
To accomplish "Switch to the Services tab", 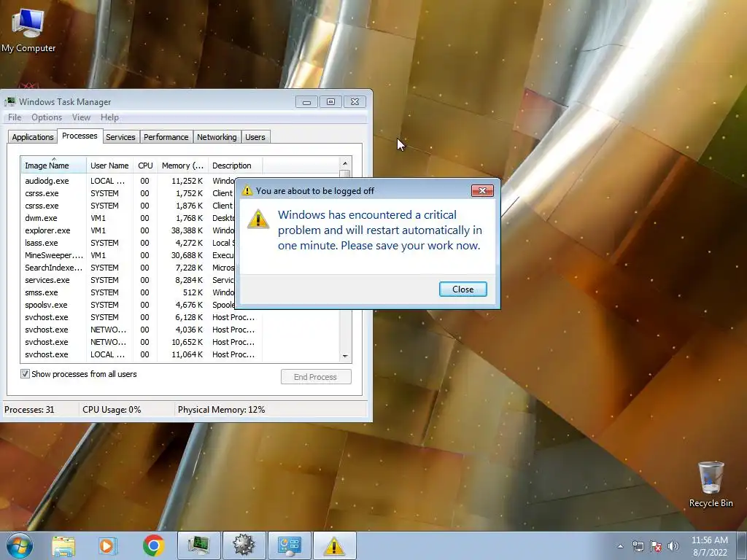I will (120, 137).
